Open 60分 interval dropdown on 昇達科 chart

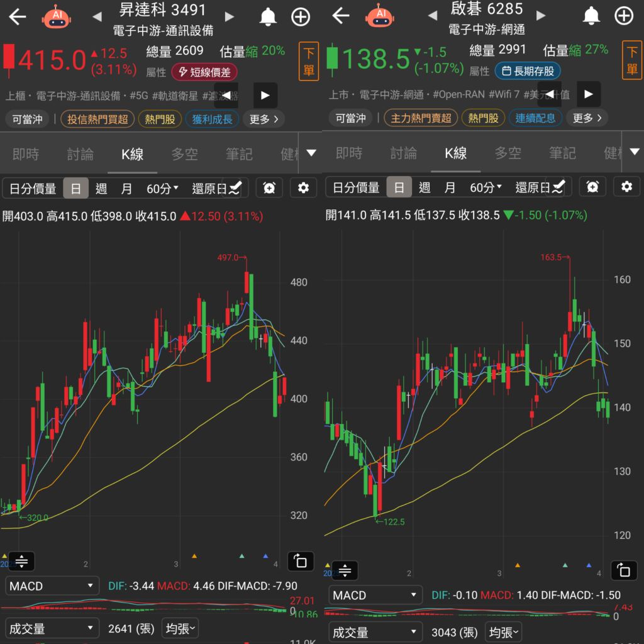162,189
